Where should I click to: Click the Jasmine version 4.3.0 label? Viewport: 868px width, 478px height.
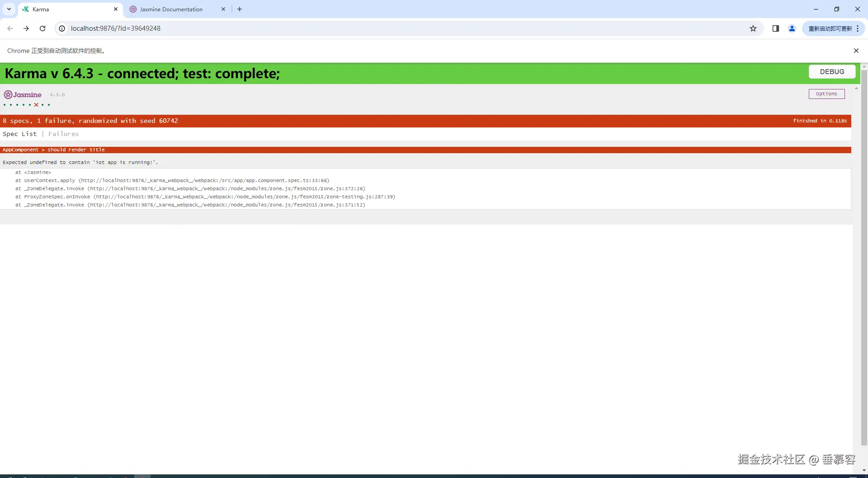(x=57, y=94)
